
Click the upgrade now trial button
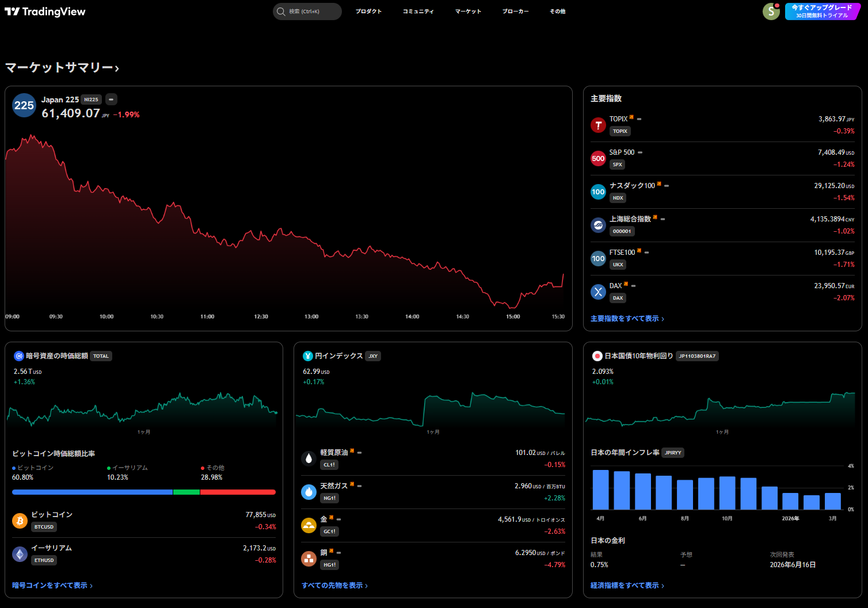click(x=822, y=12)
